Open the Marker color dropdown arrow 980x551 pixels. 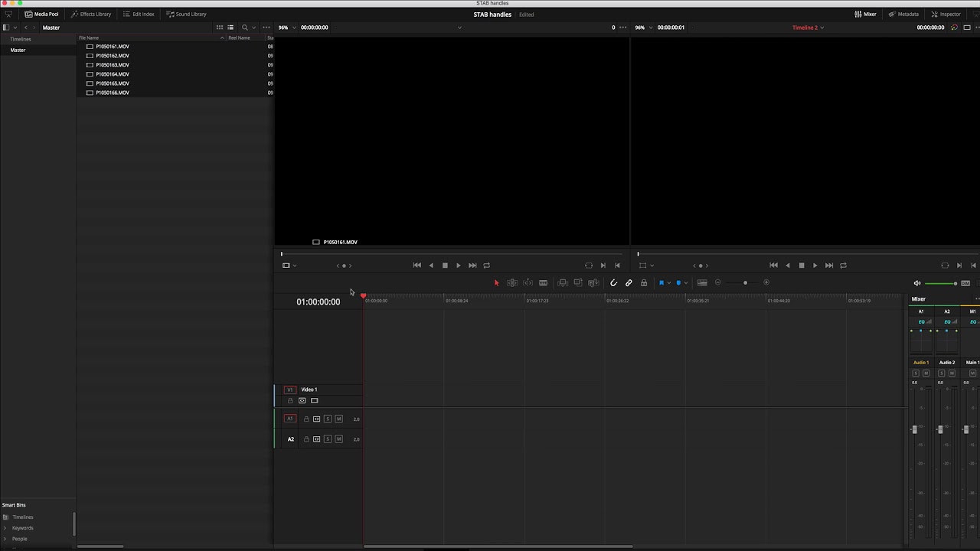click(x=686, y=283)
